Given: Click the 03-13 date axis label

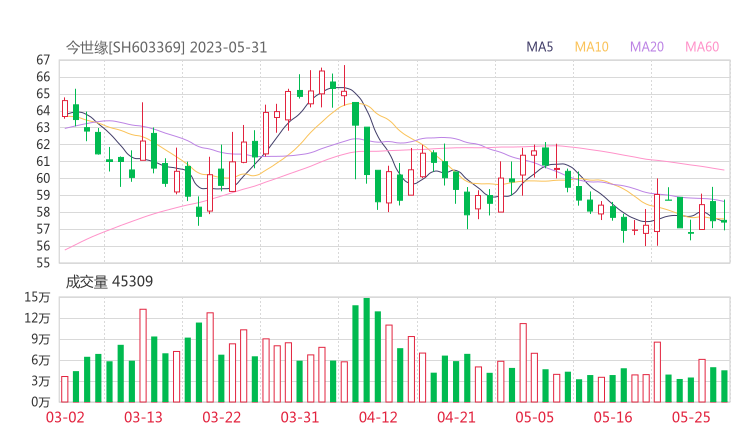Looking at the screenshot, I should (143, 417).
